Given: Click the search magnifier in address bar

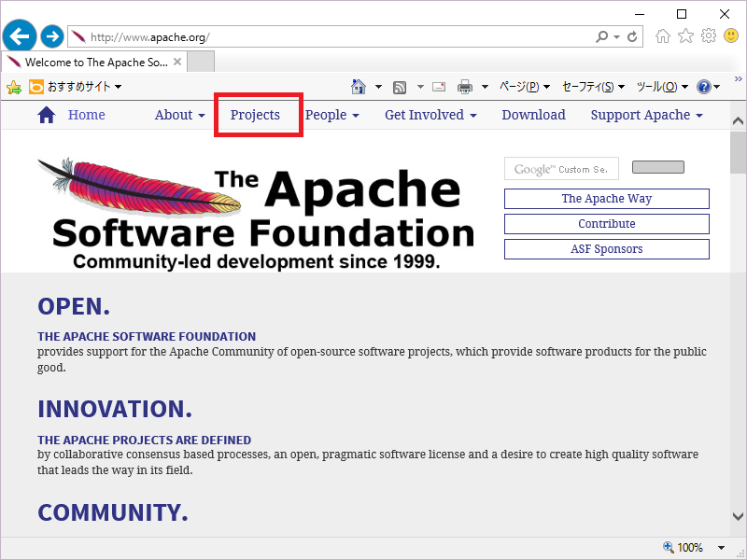Looking at the screenshot, I should tap(601, 36).
